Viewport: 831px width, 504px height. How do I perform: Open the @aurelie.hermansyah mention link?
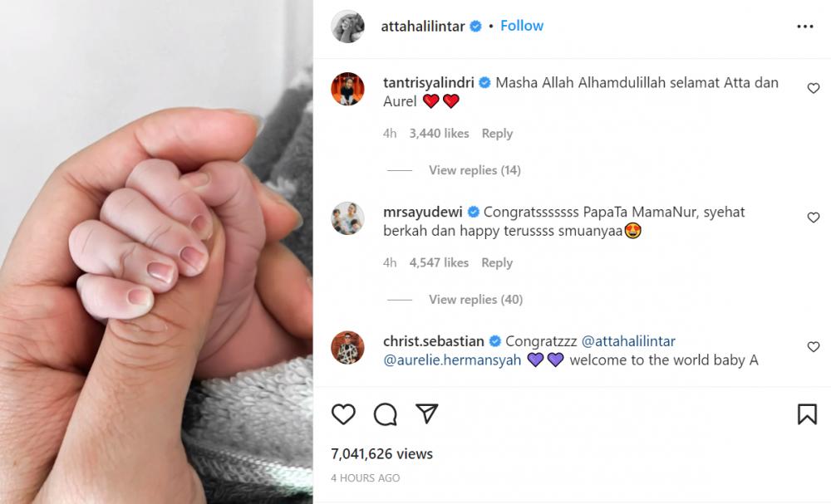point(452,360)
